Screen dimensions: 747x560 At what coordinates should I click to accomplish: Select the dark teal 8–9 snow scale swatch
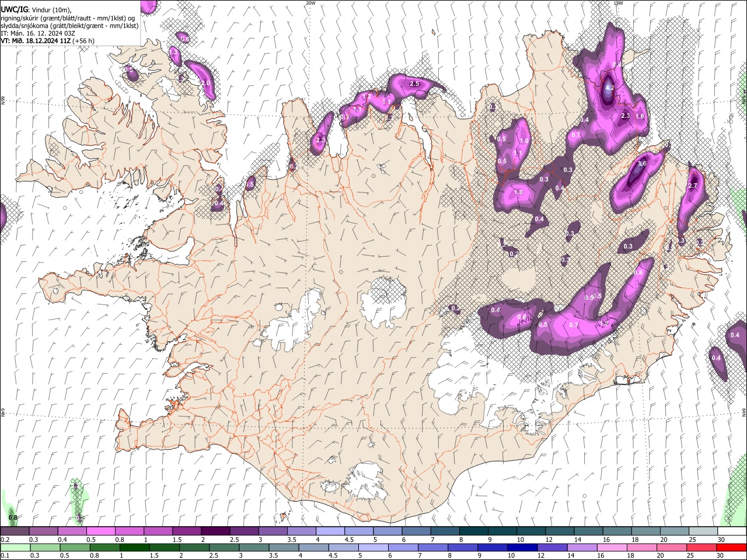(x=474, y=531)
